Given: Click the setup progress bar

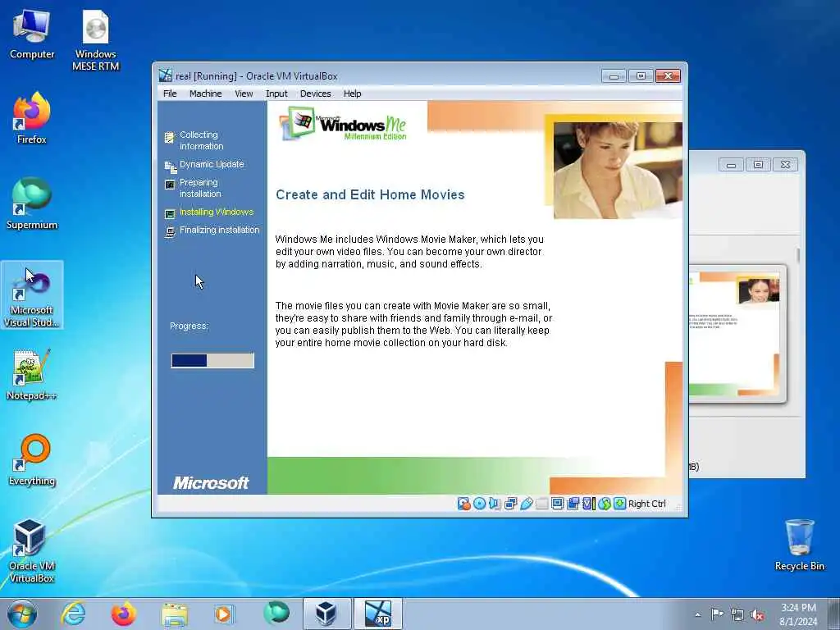Looking at the screenshot, I should point(212,361).
